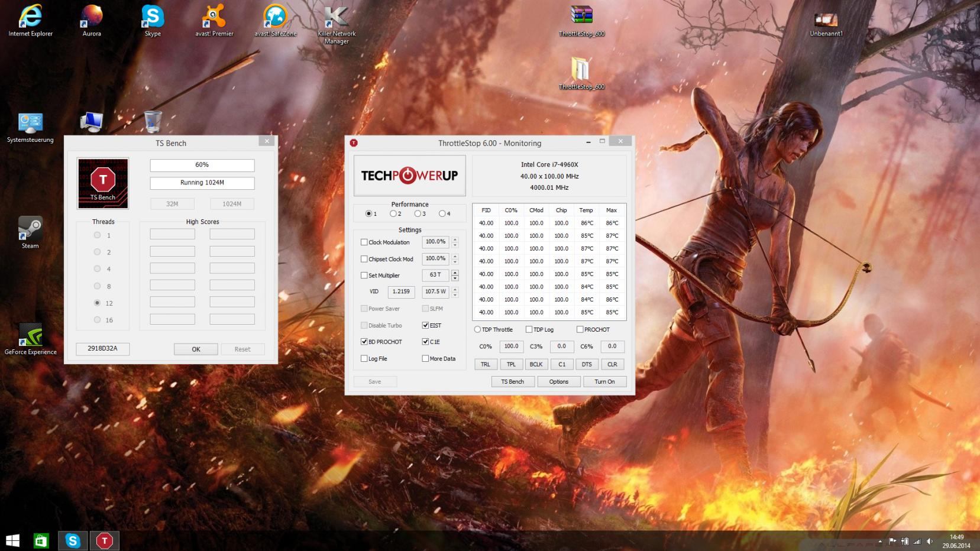This screenshot has height=551, width=980.
Task: Uncheck the EIST checkbox
Action: [425, 325]
